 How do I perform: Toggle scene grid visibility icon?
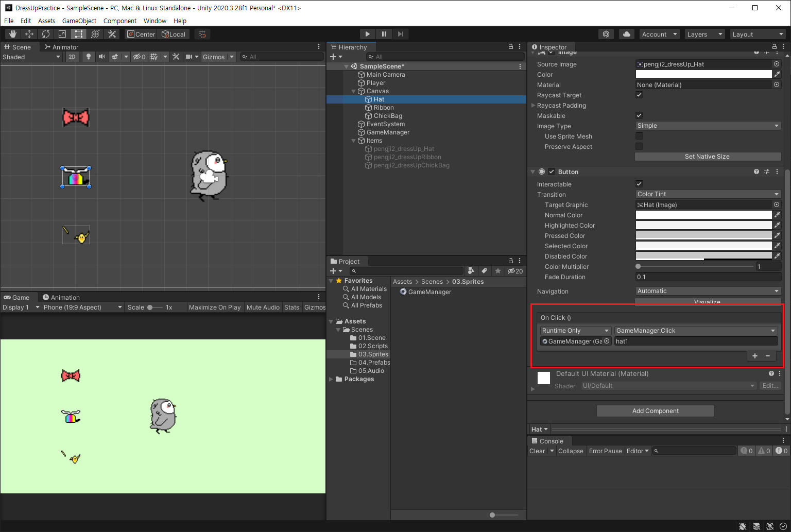(x=154, y=57)
